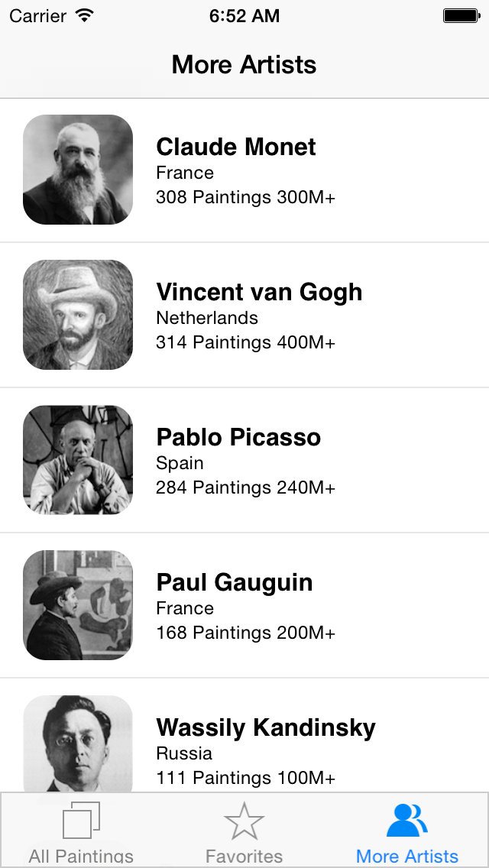Select Pablo Picasso's portrait image

click(78, 459)
